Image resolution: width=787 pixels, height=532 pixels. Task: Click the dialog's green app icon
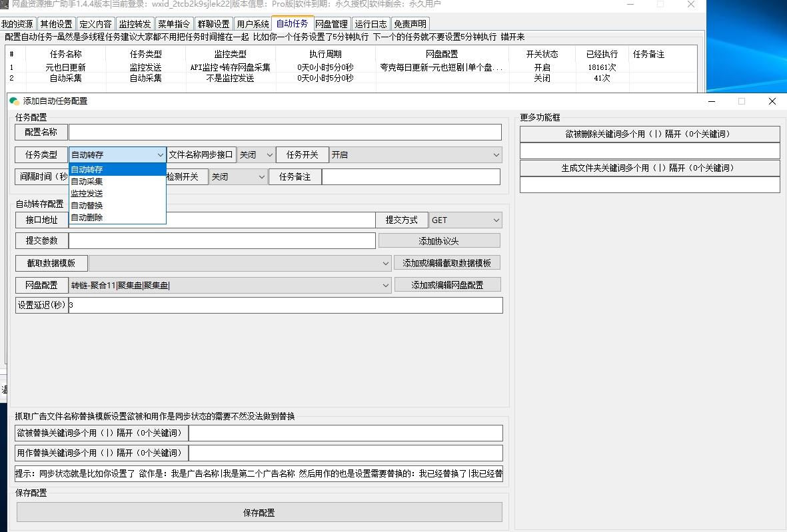click(x=14, y=101)
